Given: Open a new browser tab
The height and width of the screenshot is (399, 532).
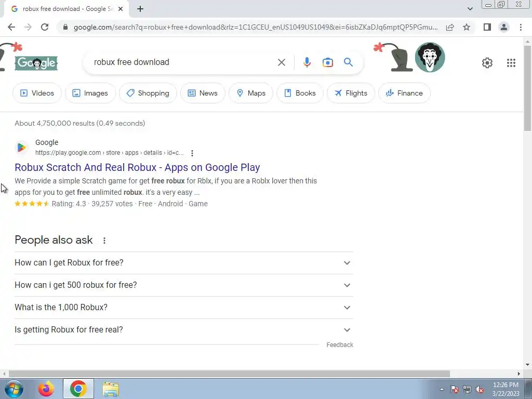Looking at the screenshot, I should coord(140,9).
